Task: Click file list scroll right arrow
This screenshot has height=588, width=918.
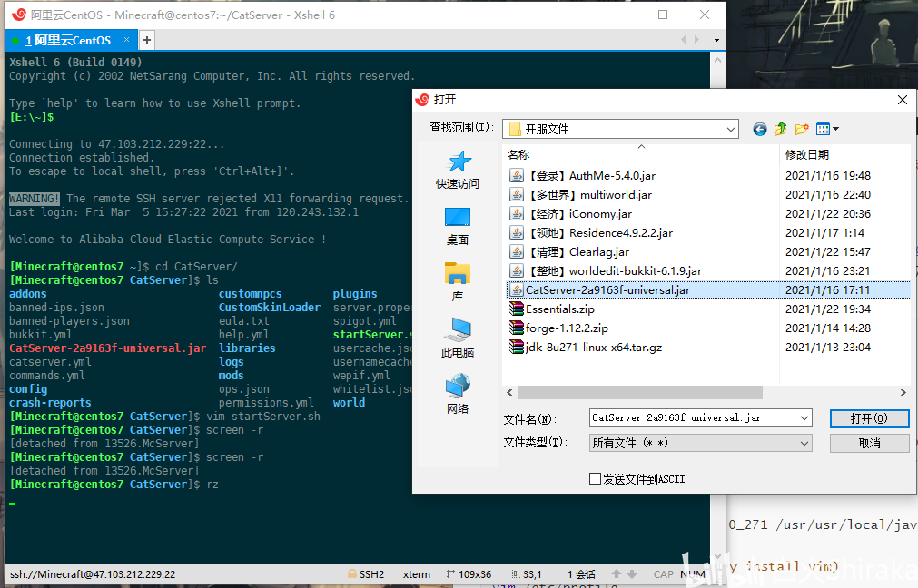Action: pyautogui.click(x=903, y=392)
